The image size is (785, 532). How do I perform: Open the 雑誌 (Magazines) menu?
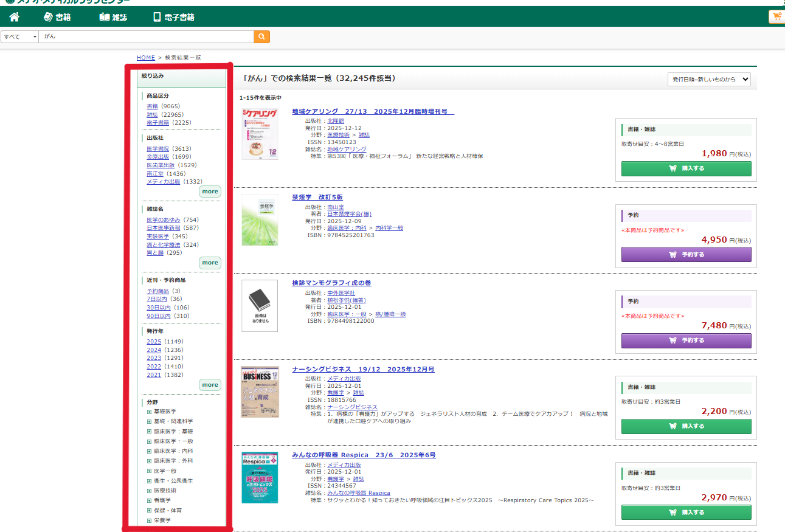113,17
